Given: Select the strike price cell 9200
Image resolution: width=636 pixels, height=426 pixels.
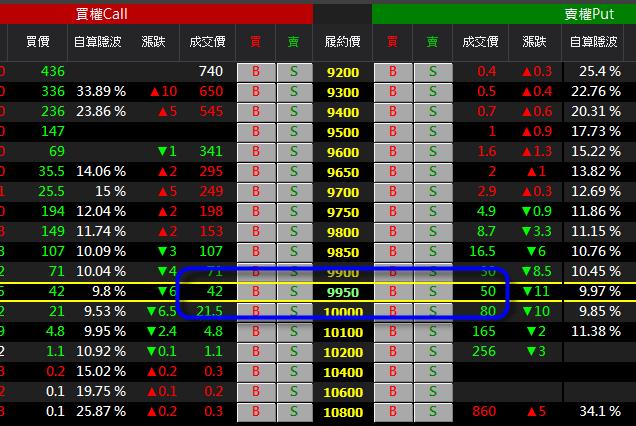Looking at the screenshot, I should click(x=343, y=73).
